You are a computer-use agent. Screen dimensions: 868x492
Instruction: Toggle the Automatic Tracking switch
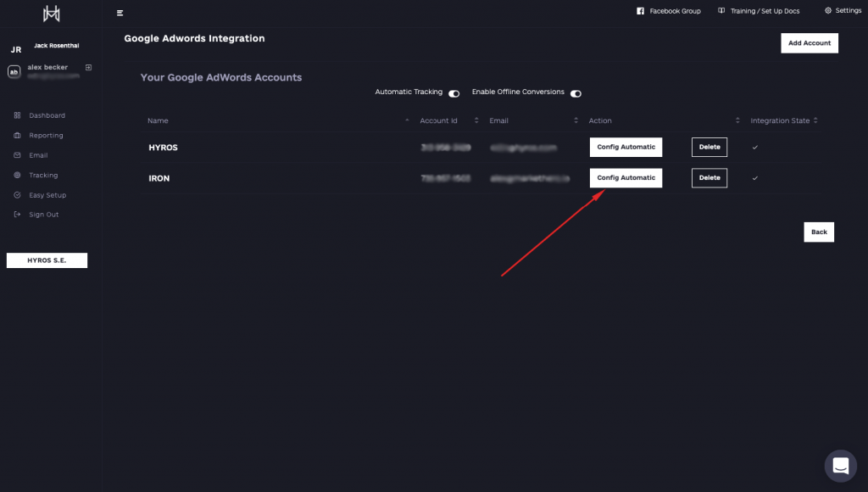click(454, 93)
